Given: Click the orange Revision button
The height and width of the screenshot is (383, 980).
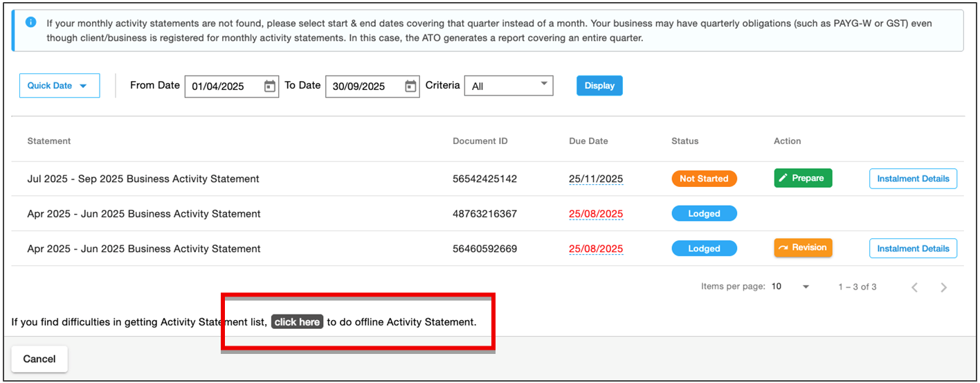Looking at the screenshot, I should pos(802,248).
